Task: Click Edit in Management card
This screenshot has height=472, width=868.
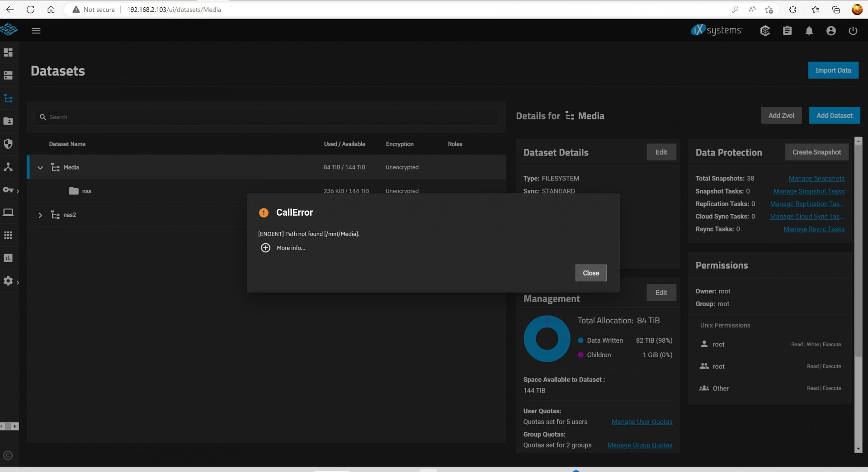Action: (x=661, y=293)
